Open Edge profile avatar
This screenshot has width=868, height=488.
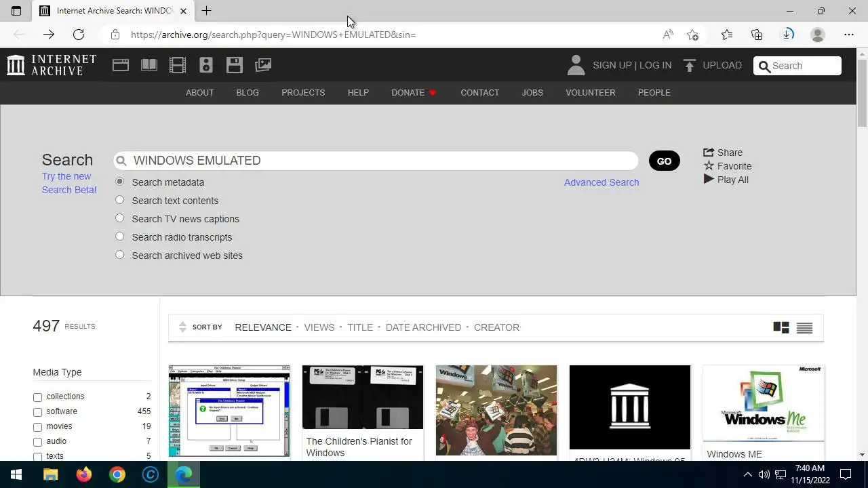[x=818, y=35]
